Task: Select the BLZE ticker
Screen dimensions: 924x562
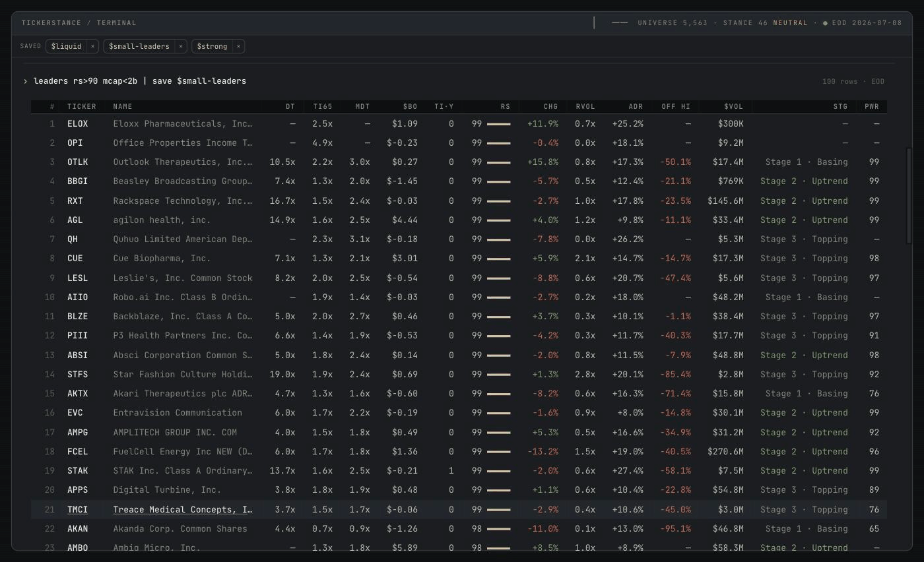Action: (x=77, y=316)
